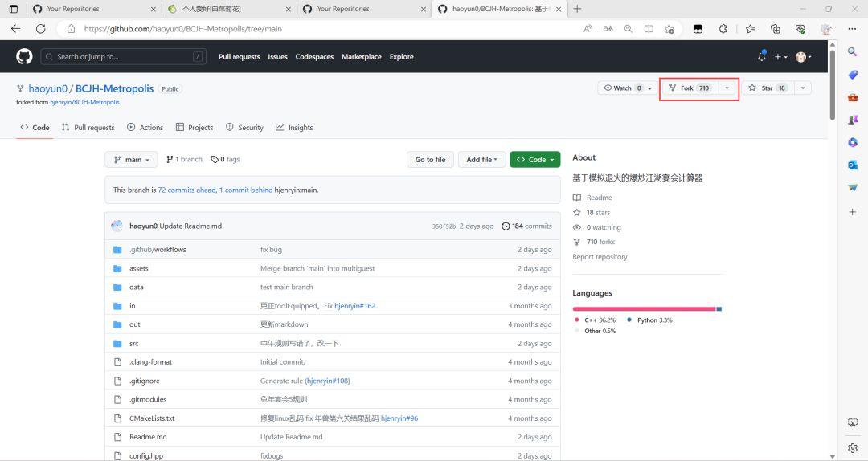Click the languages color bar
Screen dimensions: 868x461
[647, 309]
